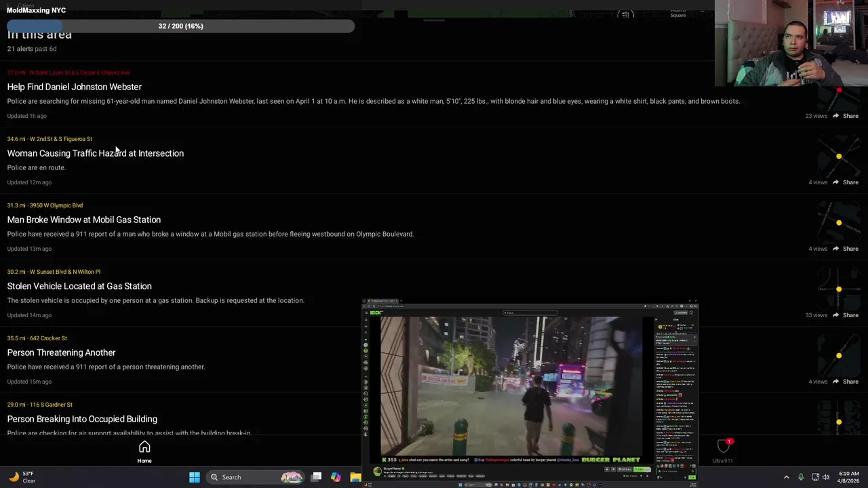
Task: Click the MoldMaxxing NYC title text
Action: coord(37,10)
